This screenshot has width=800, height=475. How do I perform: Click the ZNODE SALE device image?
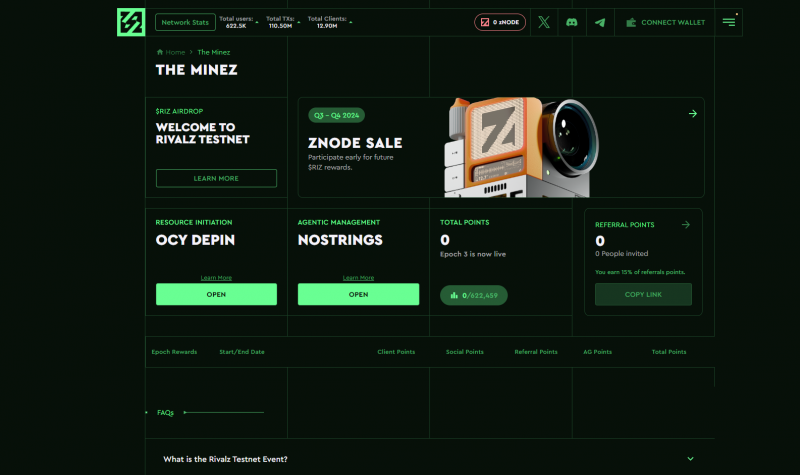click(515, 148)
